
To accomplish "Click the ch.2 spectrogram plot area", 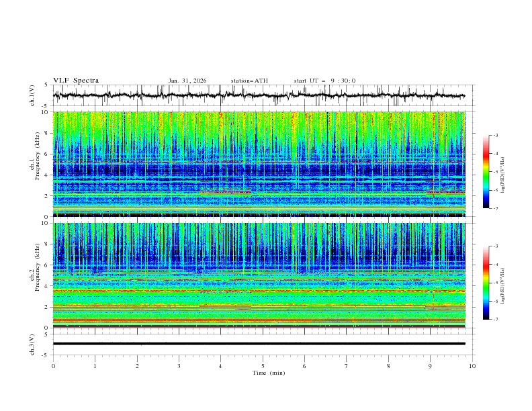I will (259, 275).
